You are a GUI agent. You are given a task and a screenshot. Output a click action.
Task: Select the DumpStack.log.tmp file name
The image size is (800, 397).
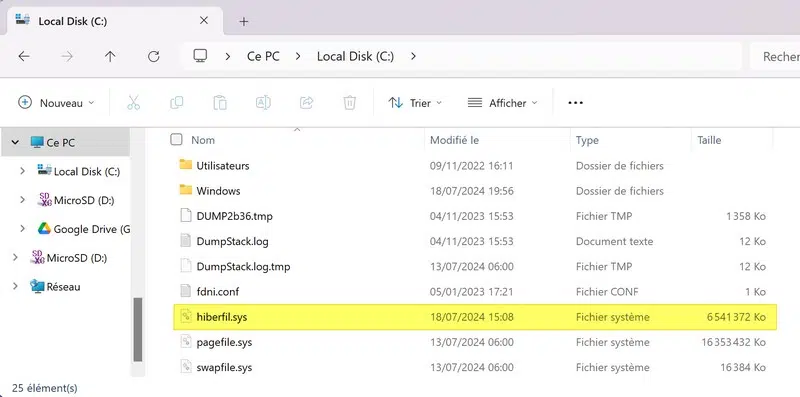coord(243,266)
